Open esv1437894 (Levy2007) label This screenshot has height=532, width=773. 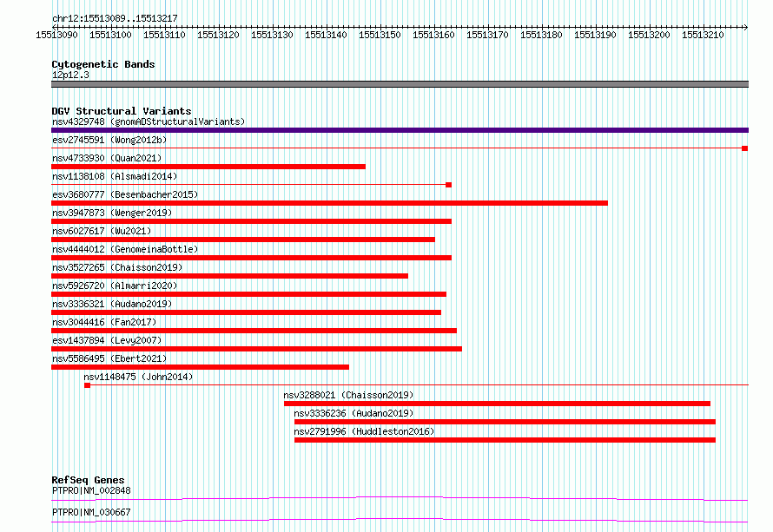107,340
